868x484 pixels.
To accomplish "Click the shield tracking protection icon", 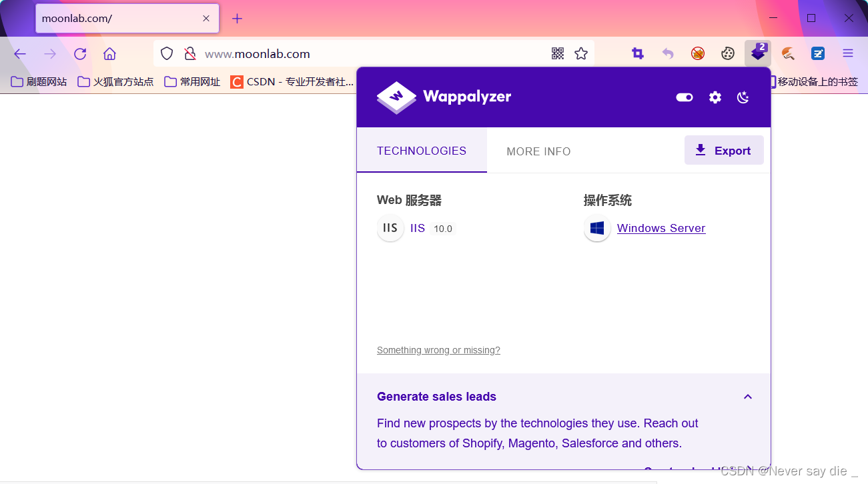I will pos(166,53).
